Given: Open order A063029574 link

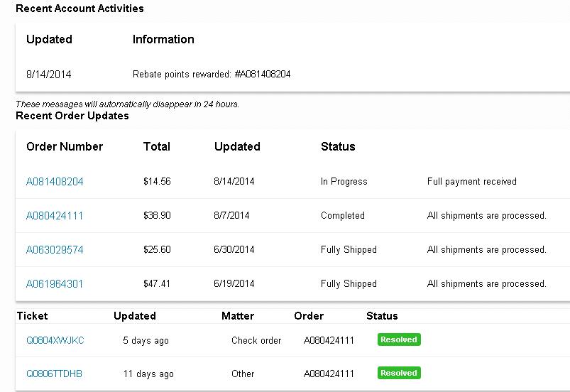Looking at the screenshot, I should (55, 250).
